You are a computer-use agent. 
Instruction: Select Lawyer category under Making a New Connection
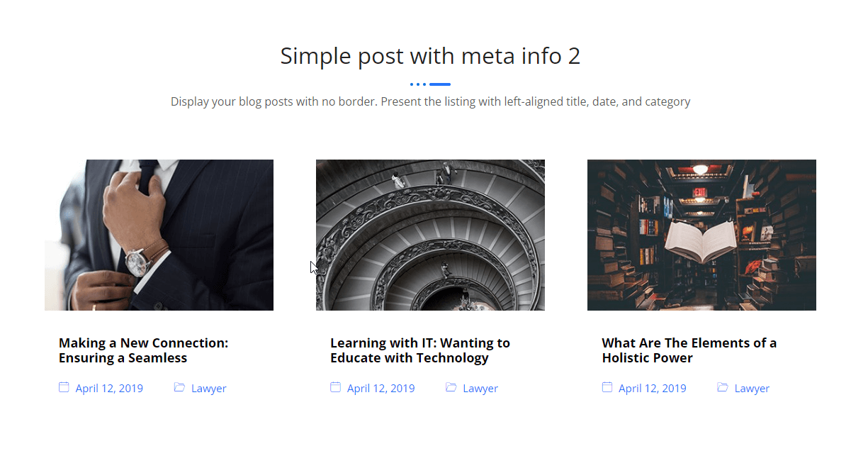[x=208, y=389]
